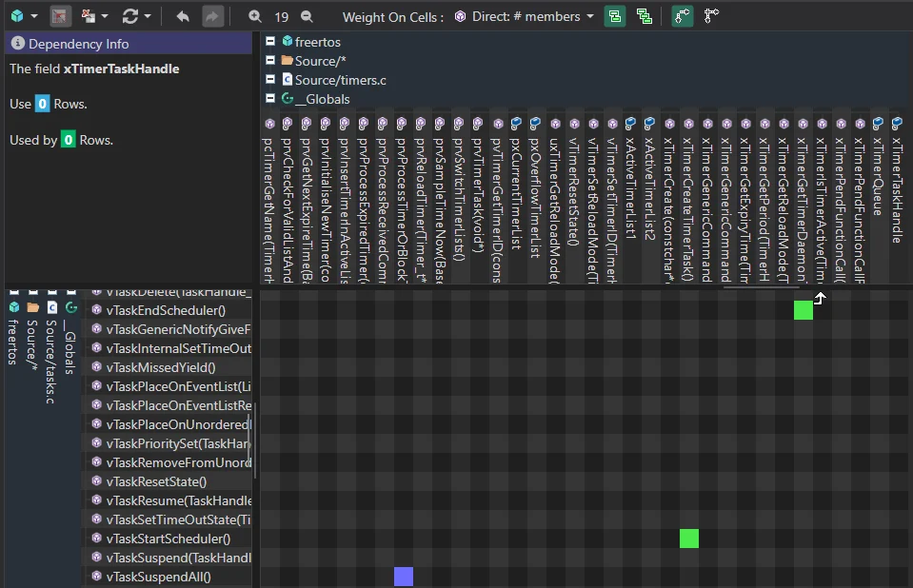Toggle the rightmost toolbar dependency-tree button
The image size is (913, 588).
(x=711, y=16)
